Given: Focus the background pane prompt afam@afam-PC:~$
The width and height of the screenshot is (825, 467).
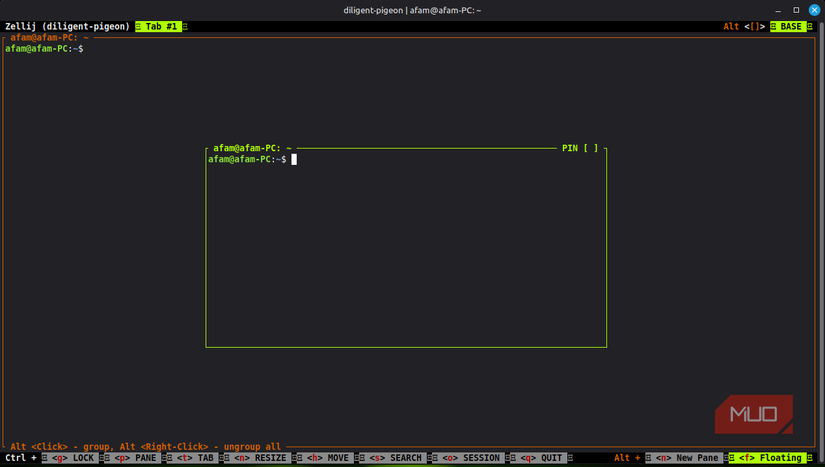Looking at the screenshot, I should click(44, 48).
